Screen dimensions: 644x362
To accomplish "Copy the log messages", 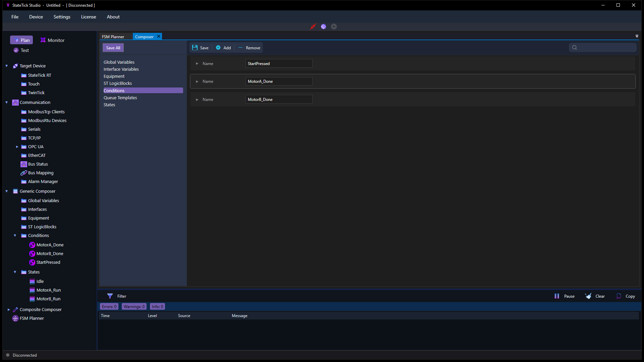I will [626, 296].
